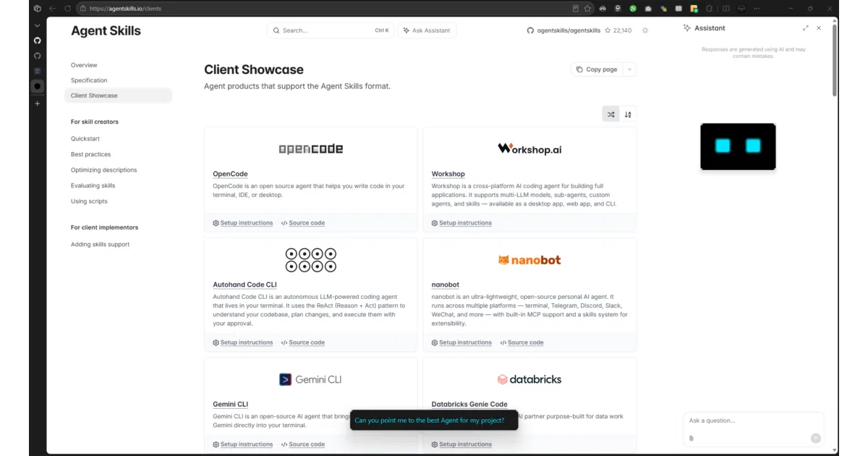Open Best practices in the sidebar
868x456 pixels.
click(91, 154)
